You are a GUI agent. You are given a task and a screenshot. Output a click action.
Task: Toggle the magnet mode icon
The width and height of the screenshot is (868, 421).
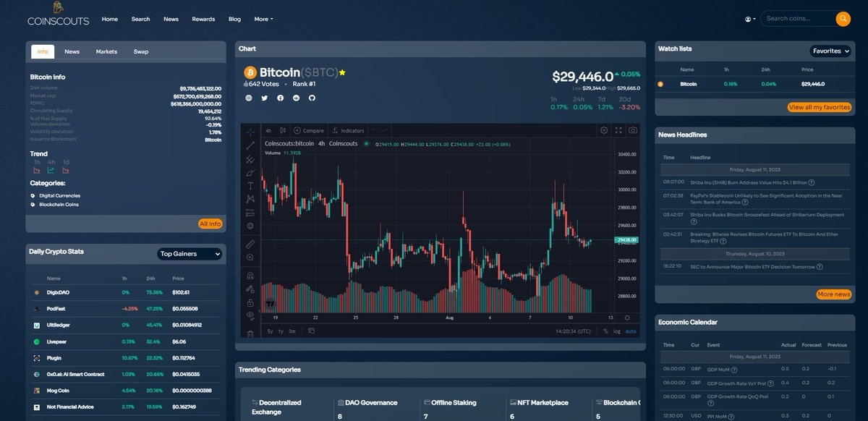(x=250, y=276)
